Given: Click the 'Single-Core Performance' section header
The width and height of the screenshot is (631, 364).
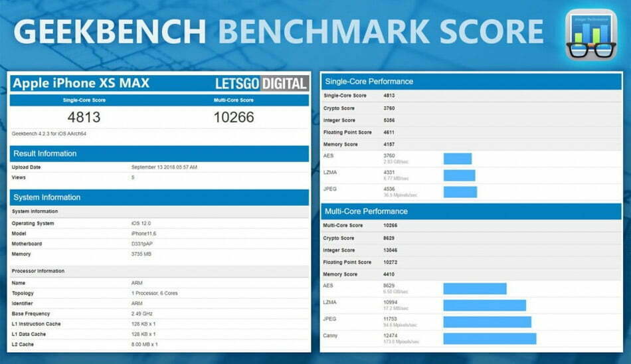Looking at the screenshot, I should coord(471,82).
